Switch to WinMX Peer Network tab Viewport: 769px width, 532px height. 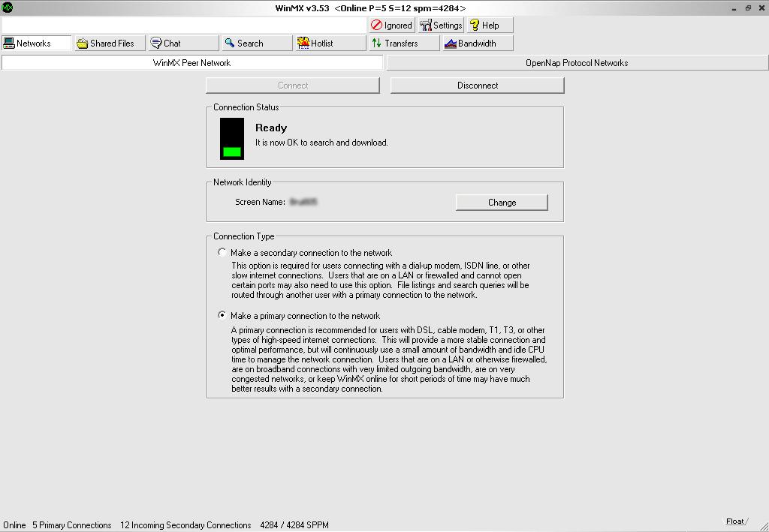tap(192, 63)
